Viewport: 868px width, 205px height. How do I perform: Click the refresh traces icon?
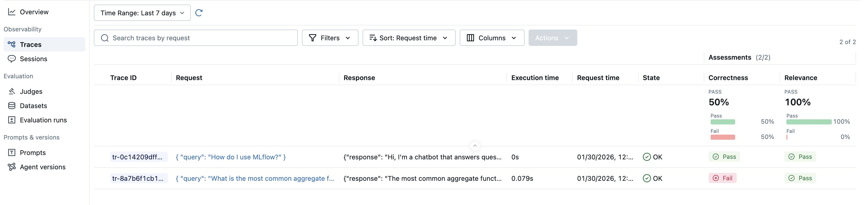(199, 12)
